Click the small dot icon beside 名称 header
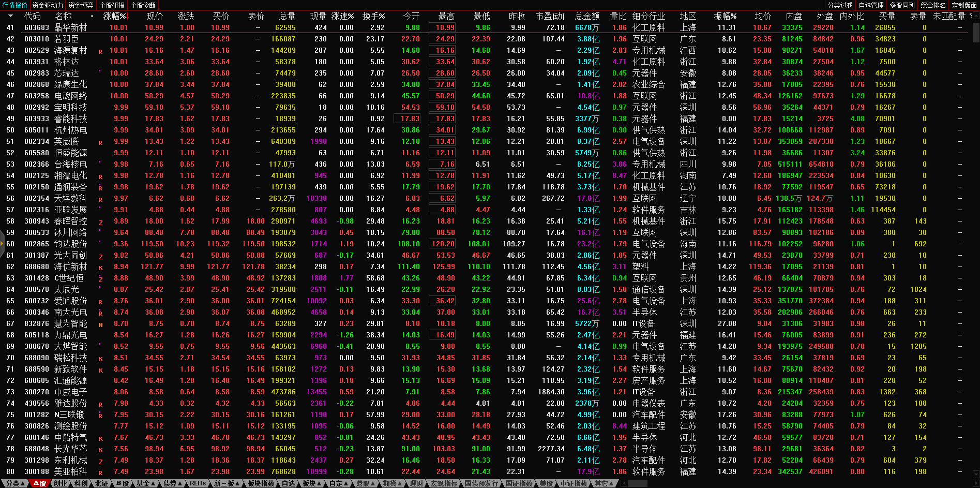The height and width of the screenshot is (488, 980). (x=92, y=17)
